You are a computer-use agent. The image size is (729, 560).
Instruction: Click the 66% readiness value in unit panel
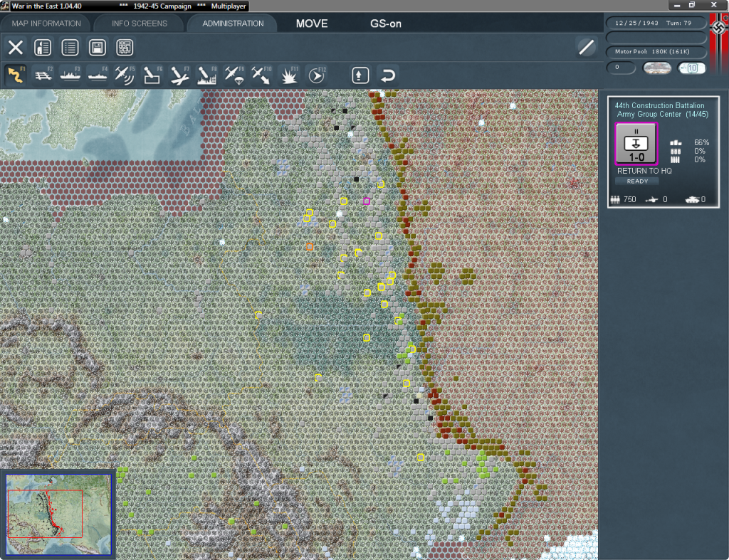[x=701, y=142]
